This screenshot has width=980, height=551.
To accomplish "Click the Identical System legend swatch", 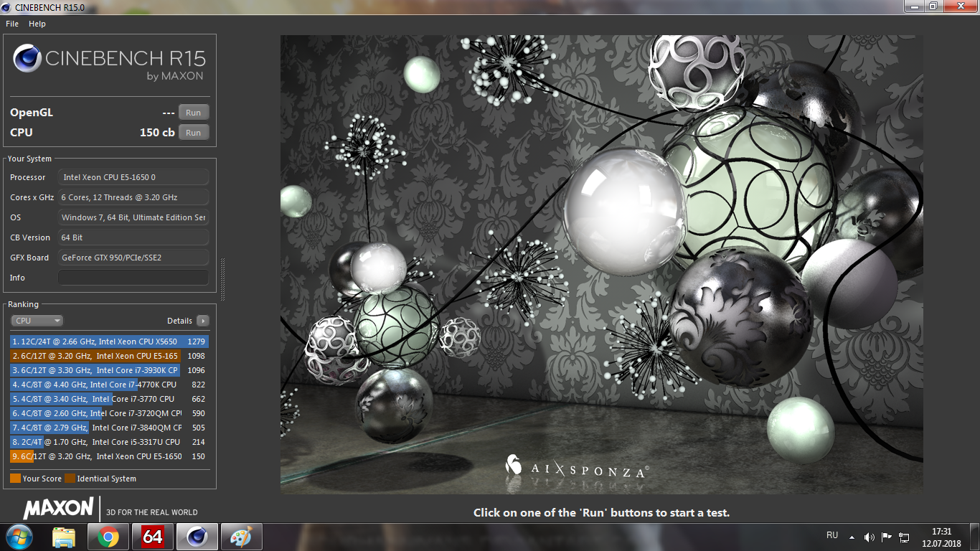I will pos(70,479).
